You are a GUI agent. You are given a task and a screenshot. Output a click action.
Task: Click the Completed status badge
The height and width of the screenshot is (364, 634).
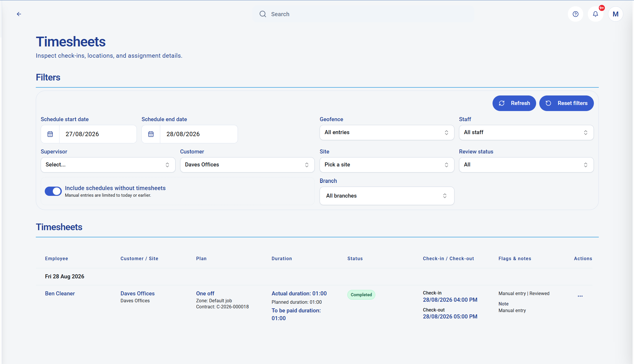tap(361, 295)
